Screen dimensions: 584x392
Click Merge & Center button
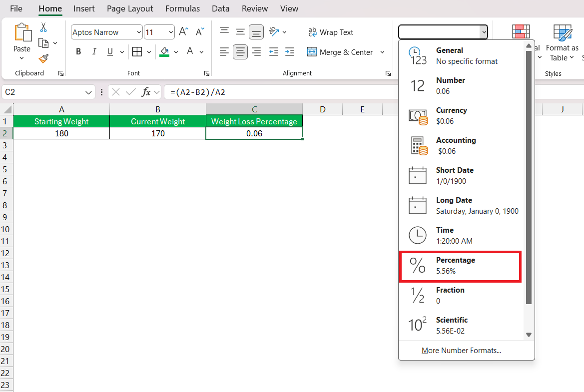click(340, 52)
